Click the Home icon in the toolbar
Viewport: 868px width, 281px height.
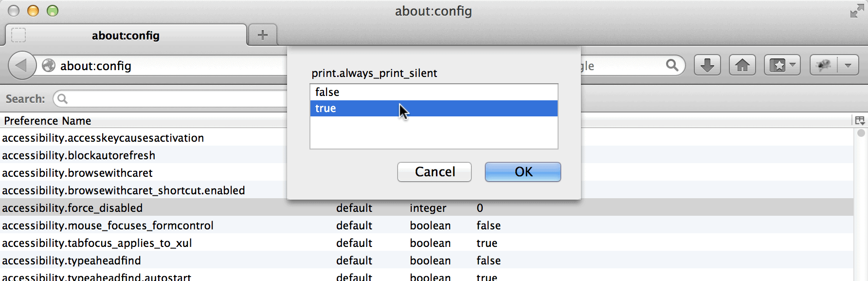tap(741, 65)
